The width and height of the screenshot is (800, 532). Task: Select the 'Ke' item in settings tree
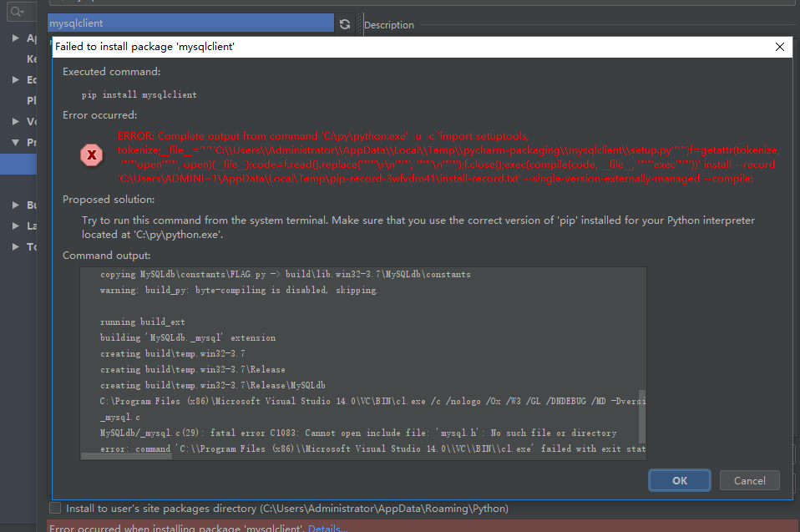tap(32, 59)
